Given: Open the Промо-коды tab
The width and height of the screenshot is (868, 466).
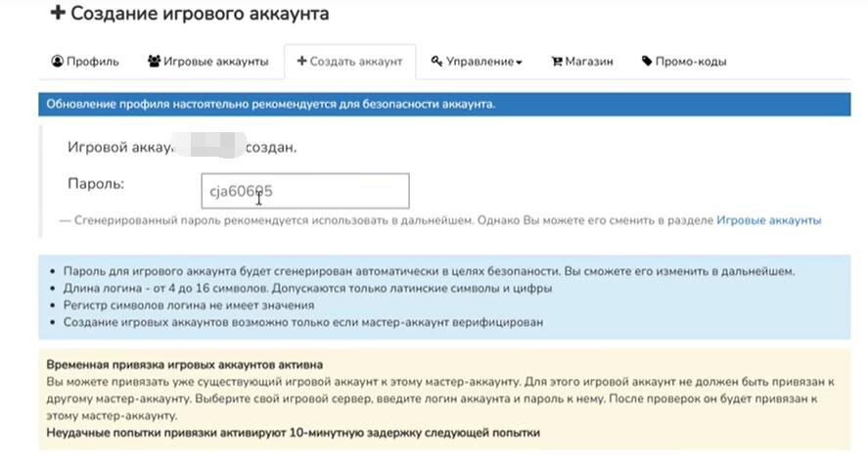Looking at the screenshot, I should 684,62.
